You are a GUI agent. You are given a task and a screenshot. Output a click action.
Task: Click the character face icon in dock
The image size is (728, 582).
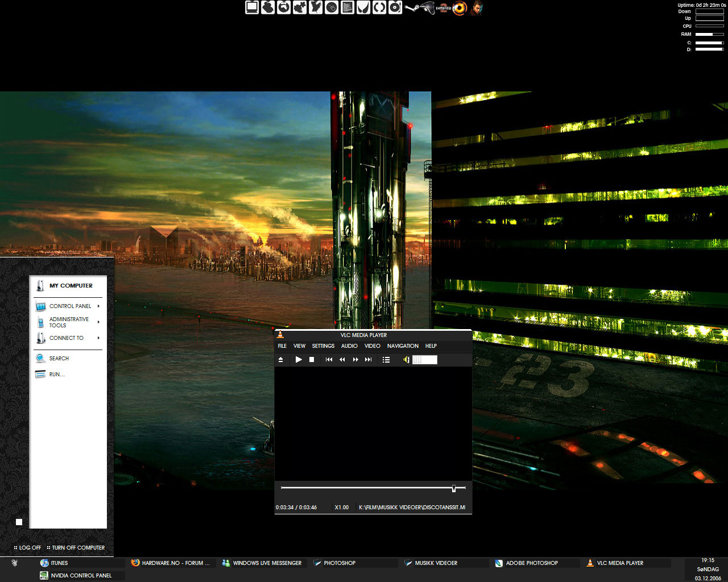[477, 8]
